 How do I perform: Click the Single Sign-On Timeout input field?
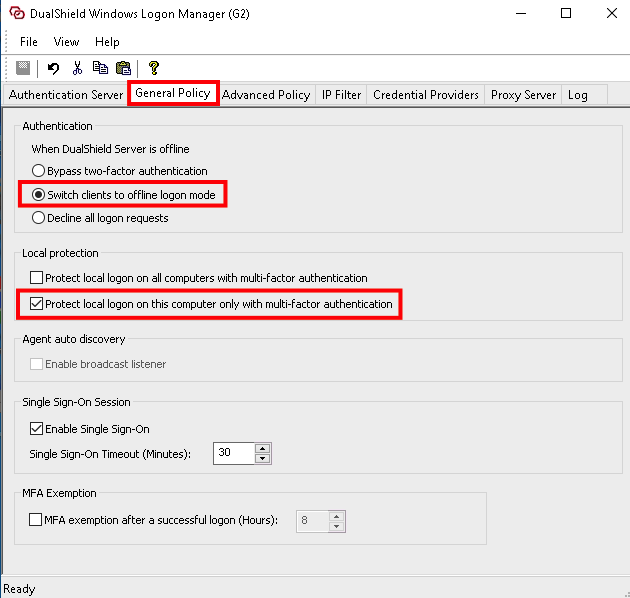tap(234, 453)
